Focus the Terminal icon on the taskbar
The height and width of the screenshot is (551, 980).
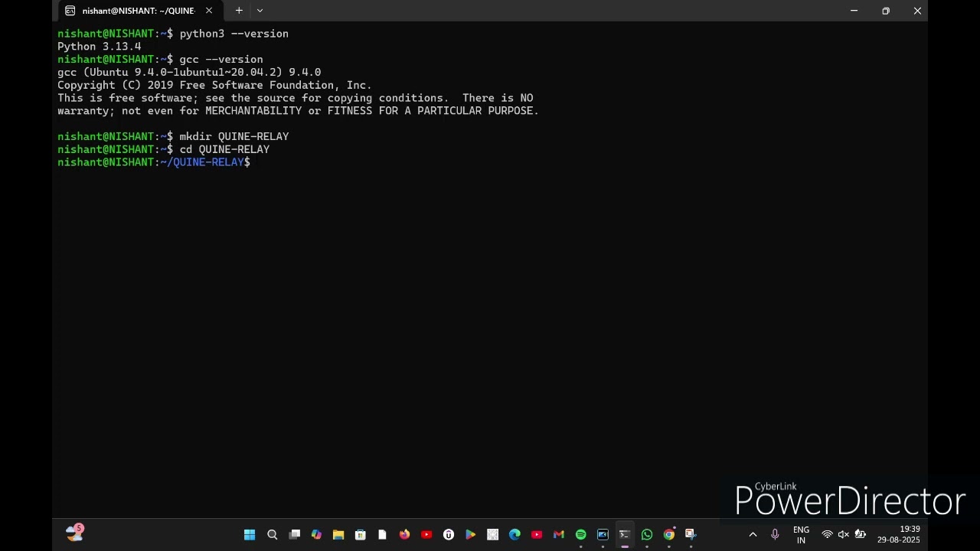click(625, 534)
